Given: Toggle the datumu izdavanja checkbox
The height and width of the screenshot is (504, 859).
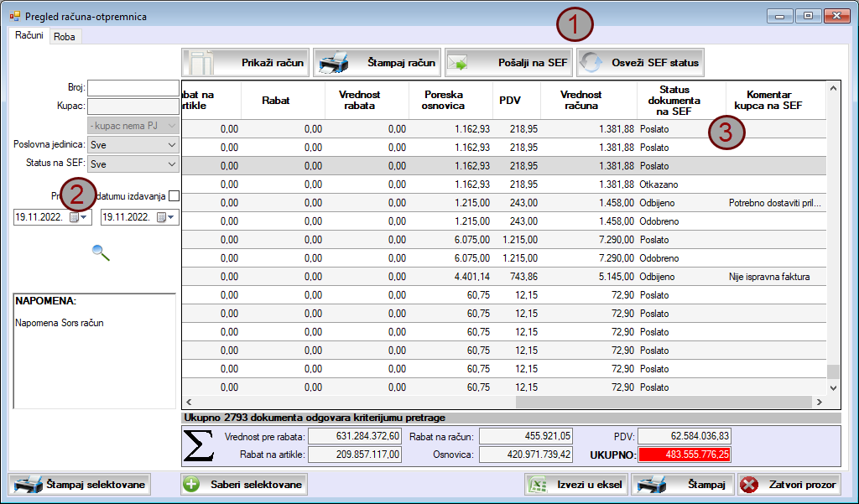Looking at the screenshot, I should click(x=174, y=195).
